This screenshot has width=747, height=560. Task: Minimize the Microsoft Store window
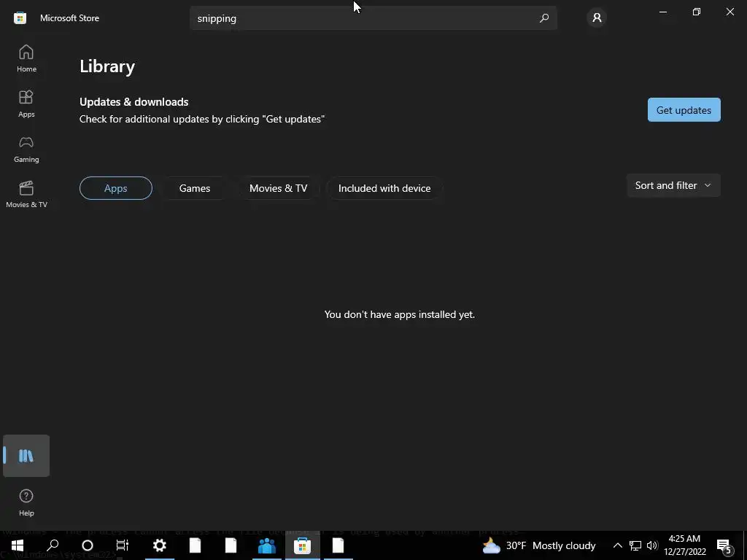click(662, 12)
